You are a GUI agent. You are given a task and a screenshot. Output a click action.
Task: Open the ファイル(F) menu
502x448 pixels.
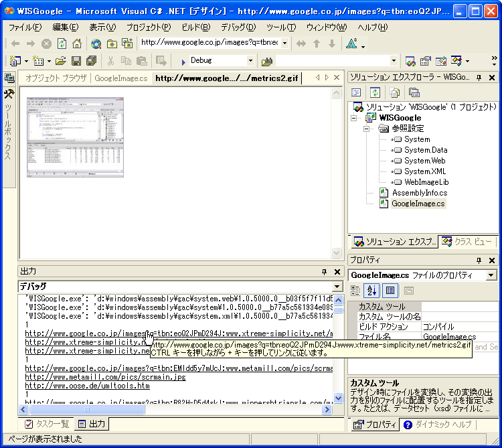pos(25,27)
